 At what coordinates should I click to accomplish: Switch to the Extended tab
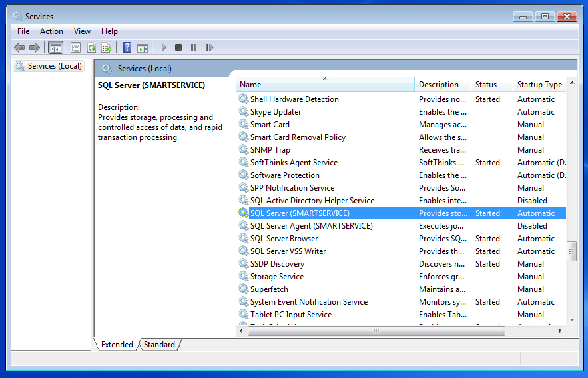click(117, 344)
